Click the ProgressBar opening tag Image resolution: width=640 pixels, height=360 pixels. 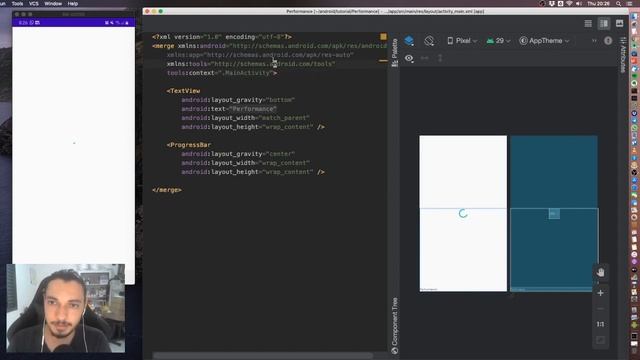pyautogui.click(x=189, y=145)
